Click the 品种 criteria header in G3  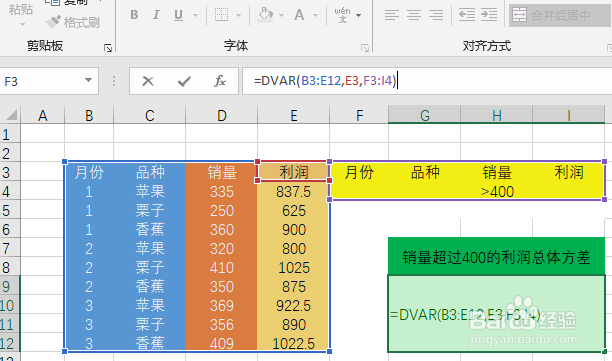pos(425,172)
